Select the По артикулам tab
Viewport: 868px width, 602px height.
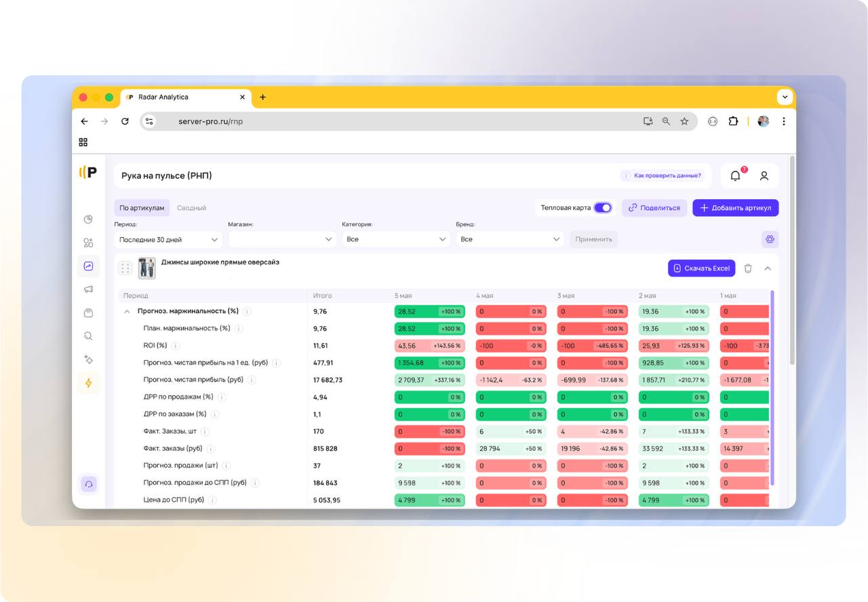(142, 208)
